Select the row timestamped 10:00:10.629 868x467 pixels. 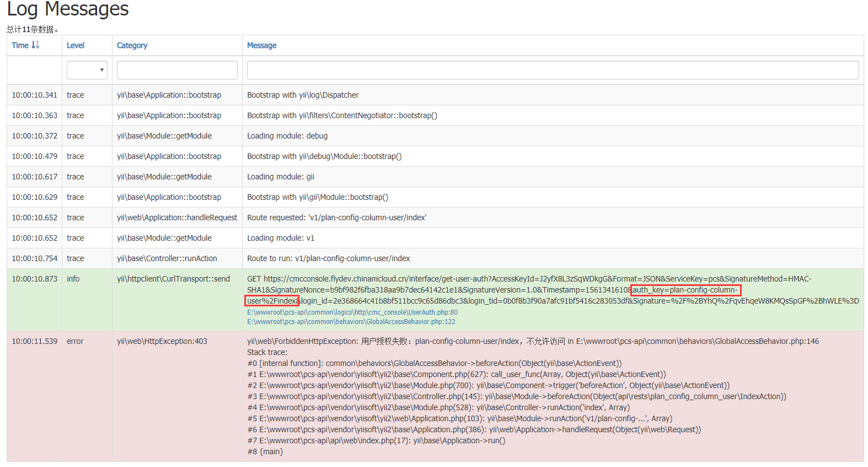34,198
